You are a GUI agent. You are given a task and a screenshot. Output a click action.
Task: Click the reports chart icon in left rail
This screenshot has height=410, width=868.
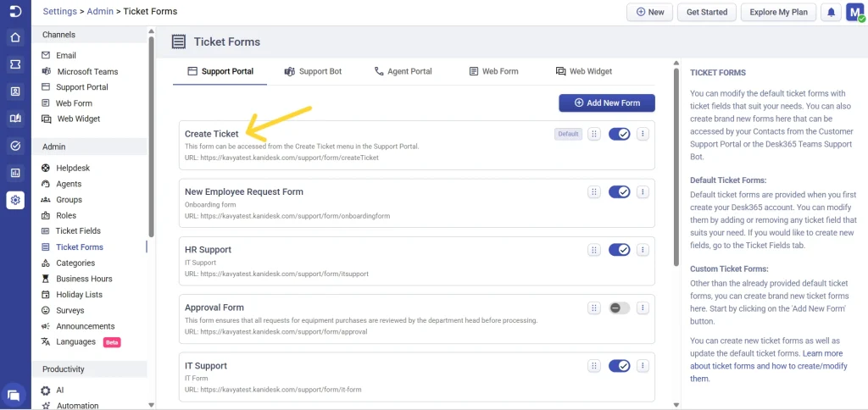click(x=15, y=173)
